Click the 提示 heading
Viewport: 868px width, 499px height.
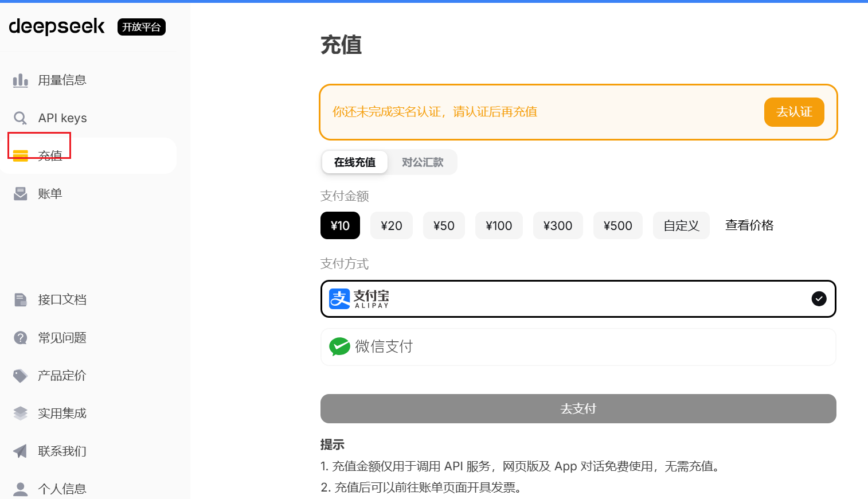pos(333,445)
